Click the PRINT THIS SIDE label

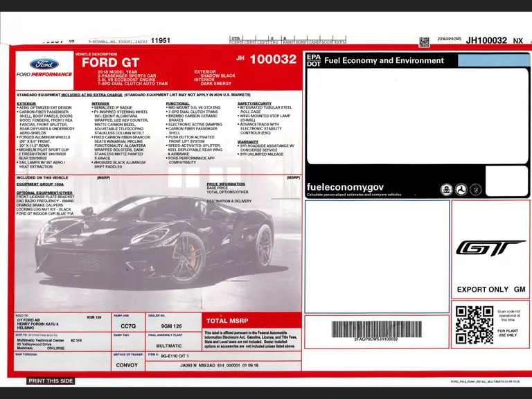[51, 381]
